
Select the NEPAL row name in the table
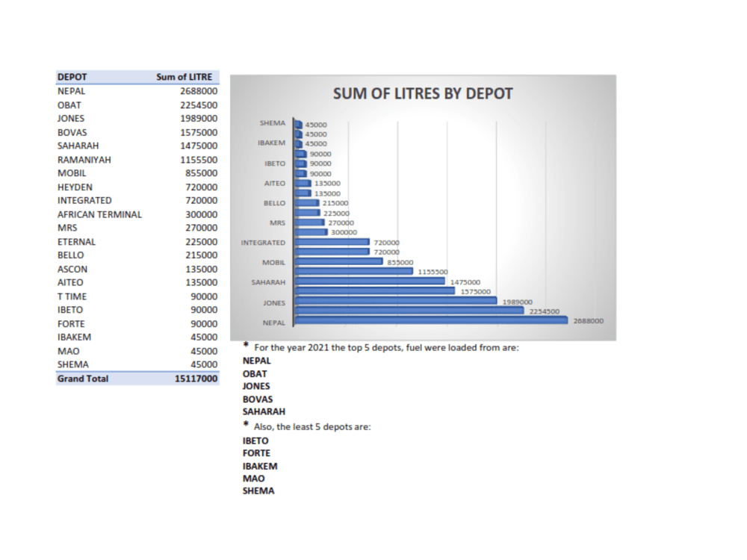[72, 91]
